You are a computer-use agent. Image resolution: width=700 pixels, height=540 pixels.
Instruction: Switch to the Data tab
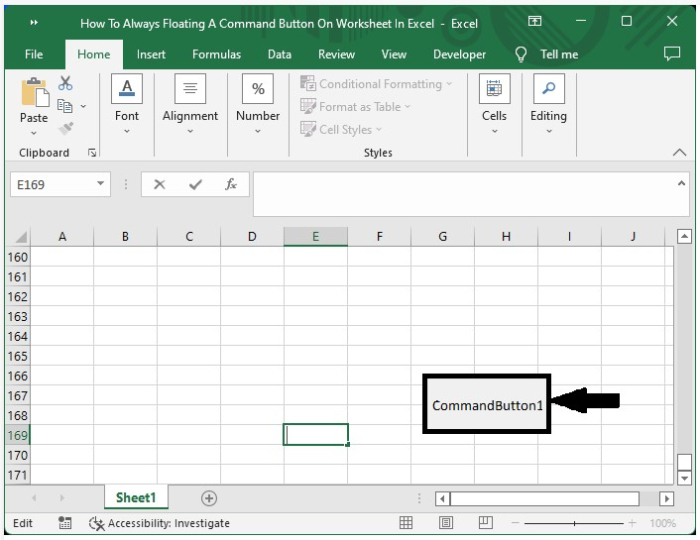(x=279, y=54)
